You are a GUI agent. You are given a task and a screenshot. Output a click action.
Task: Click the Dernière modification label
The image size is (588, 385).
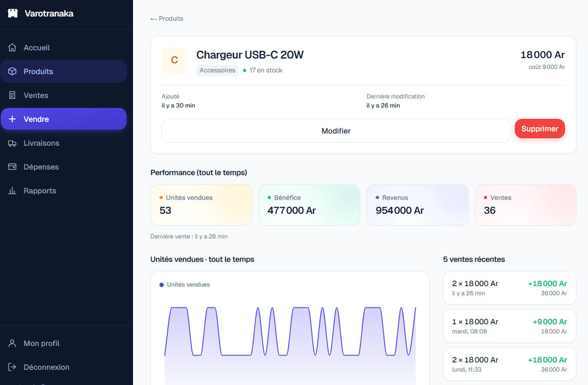pyautogui.click(x=396, y=96)
